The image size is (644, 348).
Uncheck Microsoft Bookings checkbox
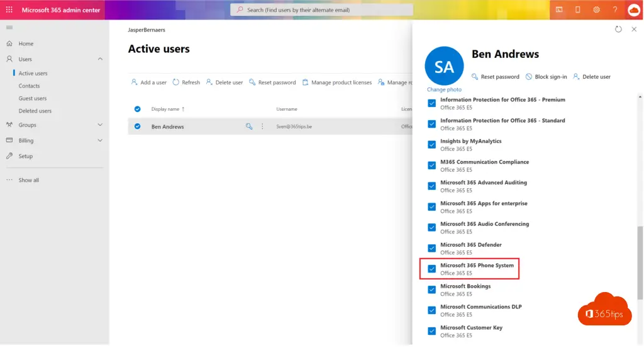431,289
